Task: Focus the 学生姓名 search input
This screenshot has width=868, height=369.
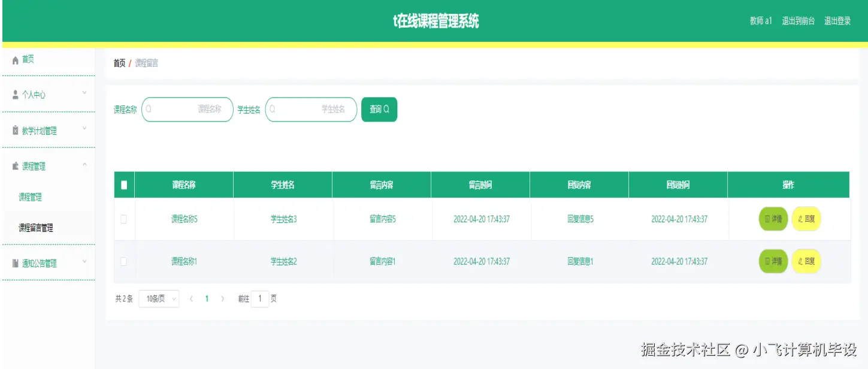Action: 311,109
